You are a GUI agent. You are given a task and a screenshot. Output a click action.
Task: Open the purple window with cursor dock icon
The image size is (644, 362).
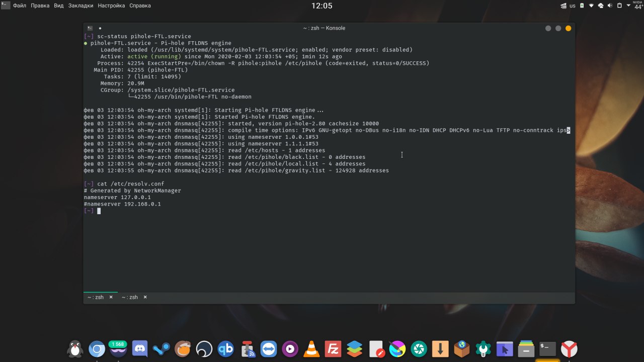pos(505,348)
